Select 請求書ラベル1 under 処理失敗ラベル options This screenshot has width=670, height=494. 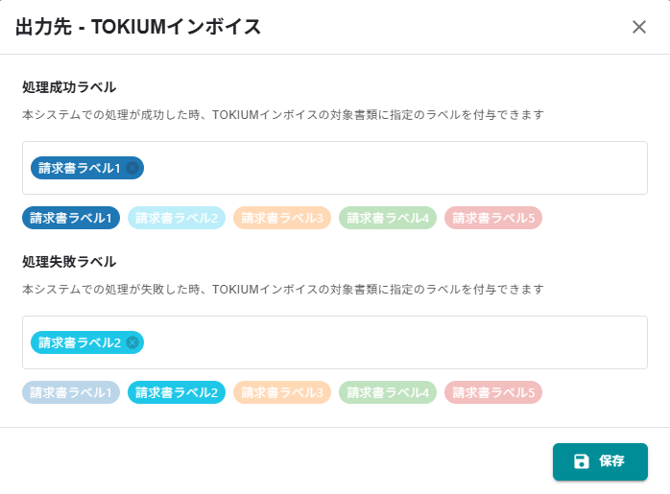tap(71, 393)
